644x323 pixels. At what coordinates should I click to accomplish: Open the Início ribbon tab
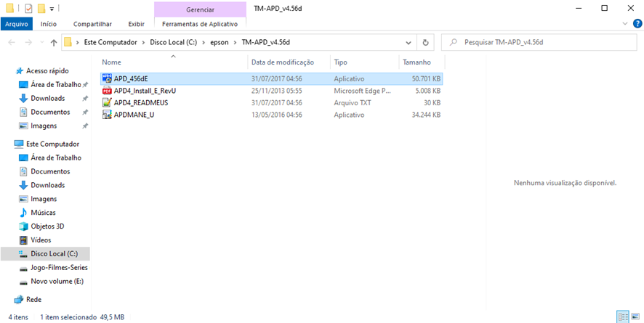coord(49,24)
